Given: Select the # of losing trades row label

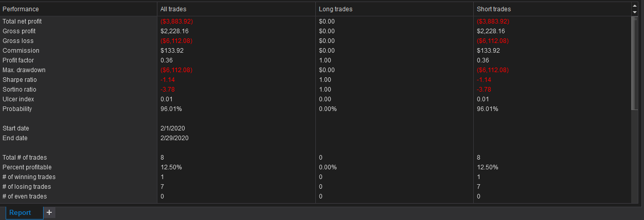Looking at the screenshot, I should pyautogui.click(x=27, y=187).
